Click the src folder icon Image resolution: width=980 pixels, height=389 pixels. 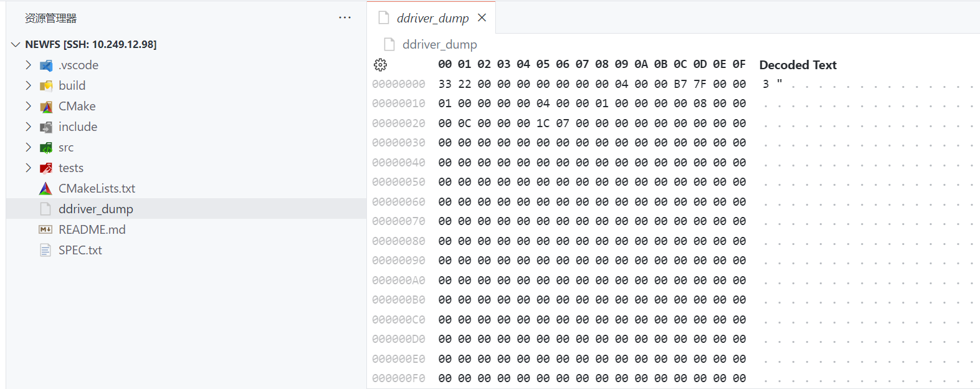coord(46,148)
